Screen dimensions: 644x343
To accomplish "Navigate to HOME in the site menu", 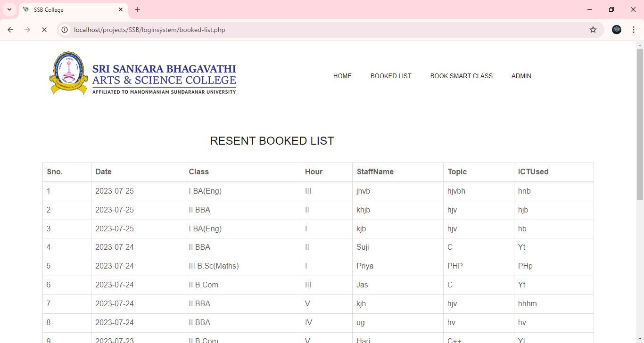I will [342, 76].
